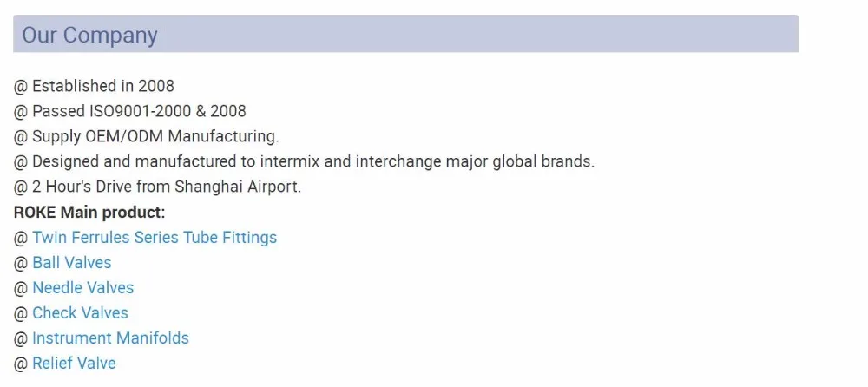868x387 pixels.
Task: Open the Twin Ferrules Series Tube Fittings link
Action: point(155,238)
